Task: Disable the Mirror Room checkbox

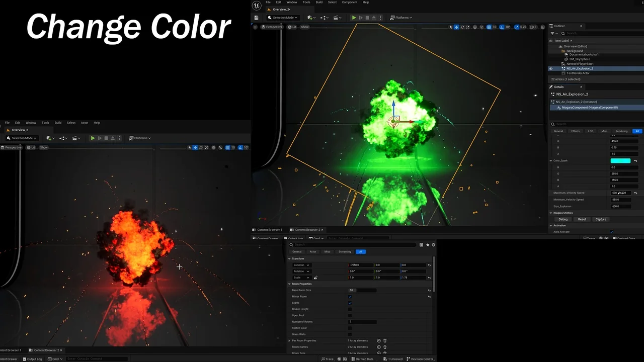Action: (350, 297)
